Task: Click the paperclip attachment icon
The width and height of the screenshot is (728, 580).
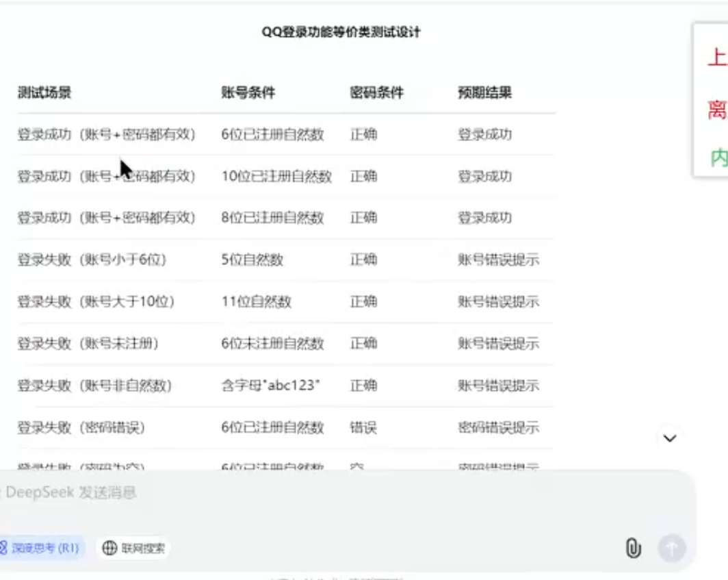Action: [x=633, y=548]
